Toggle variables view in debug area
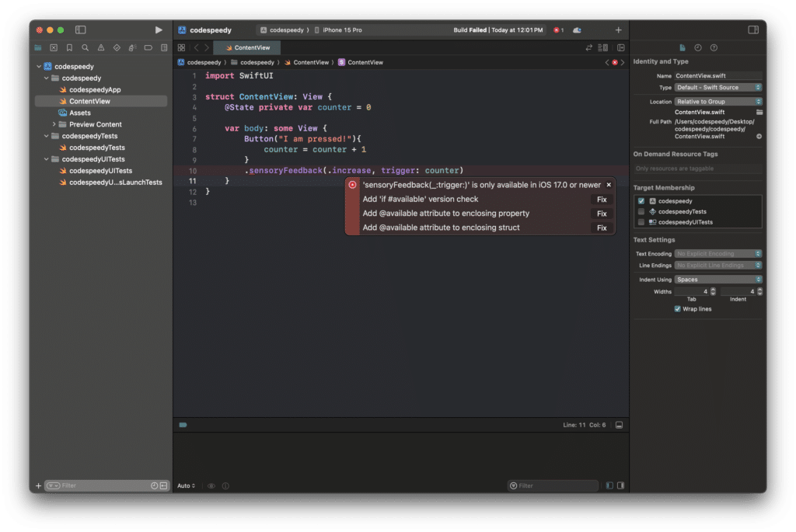The height and width of the screenshot is (532, 796). tap(609, 486)
